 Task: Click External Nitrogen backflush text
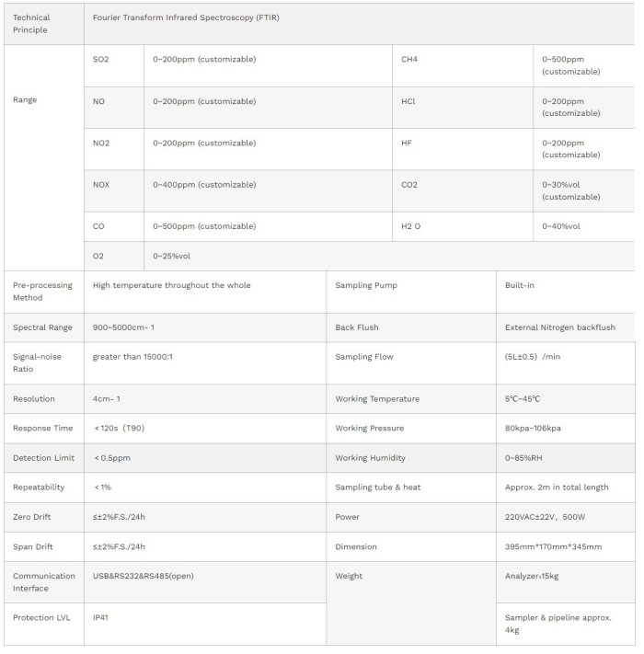[560, 327]
